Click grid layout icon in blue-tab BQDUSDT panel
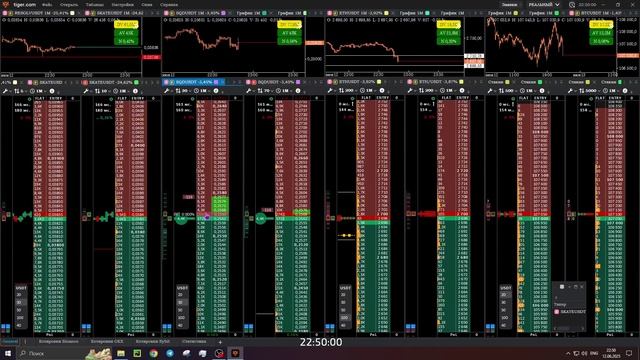Viewport: 640px width, 360px height. pos(167,327)
